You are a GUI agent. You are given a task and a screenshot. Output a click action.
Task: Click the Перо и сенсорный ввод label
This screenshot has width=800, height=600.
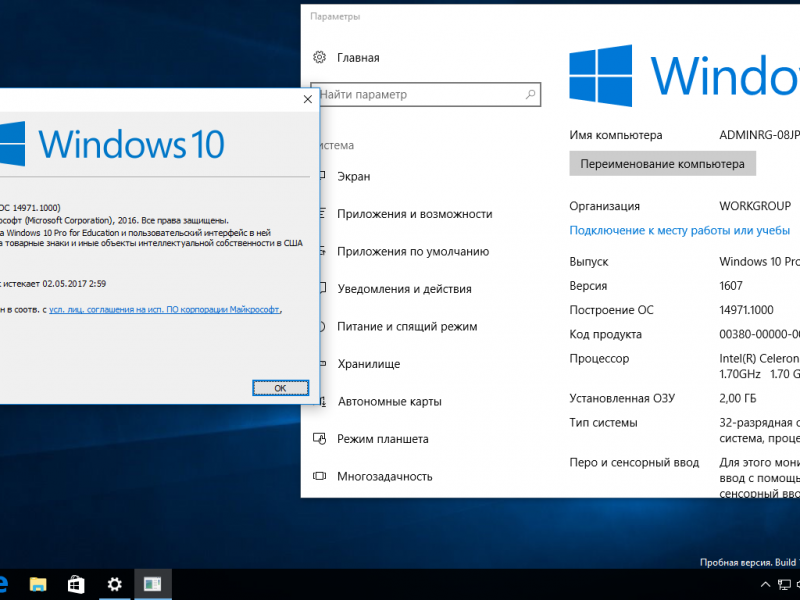coord(634,463)
